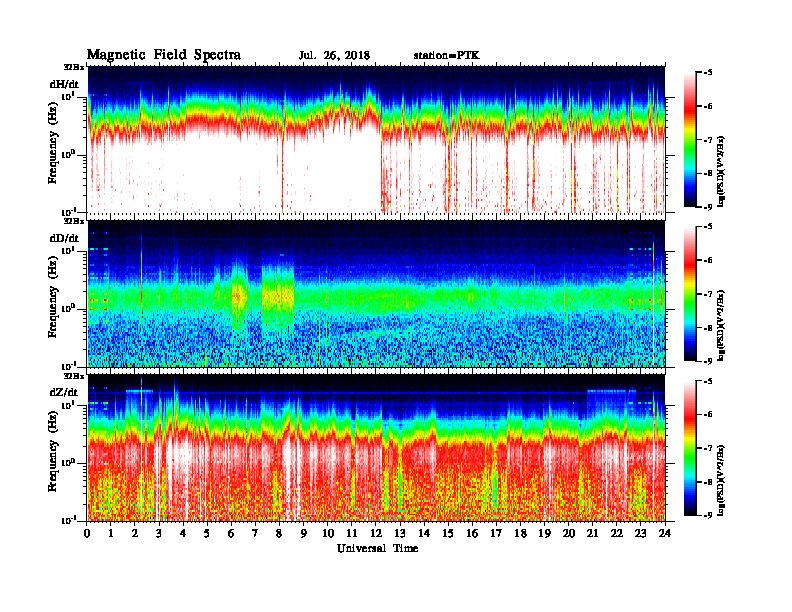792x612 pixels.
Task: Click the dZ/dt spectrogram plot area
Action: pyautogui.click(x=376, y=448)
